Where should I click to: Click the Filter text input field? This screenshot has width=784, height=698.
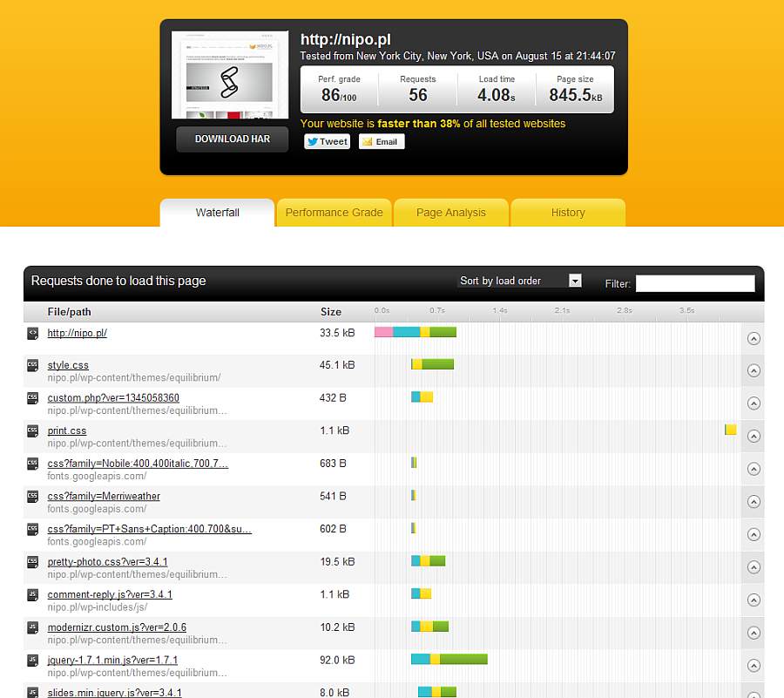[x=694, y=283]
